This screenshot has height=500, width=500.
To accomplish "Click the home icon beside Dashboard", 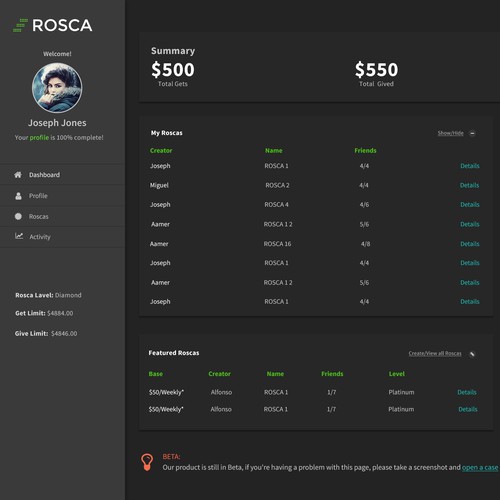I will (18, 175).
